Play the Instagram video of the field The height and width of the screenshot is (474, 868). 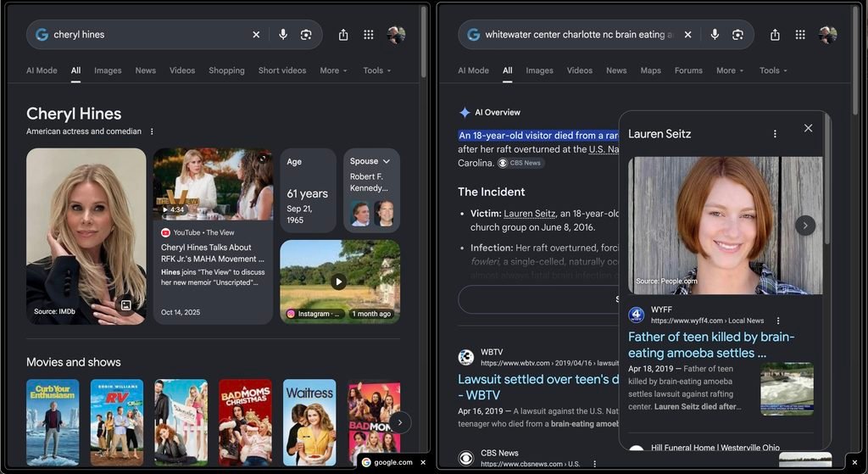click(x=339, y=282)
